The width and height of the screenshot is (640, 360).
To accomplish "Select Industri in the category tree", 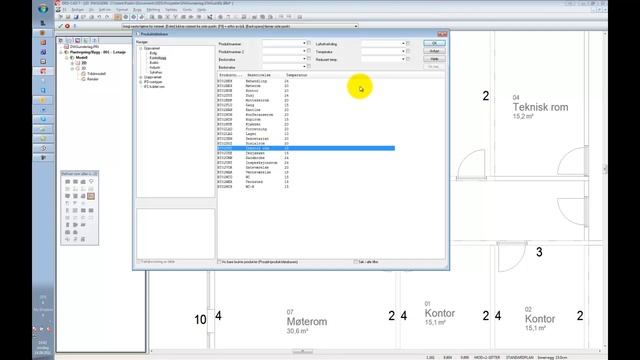I will (155, 67).
